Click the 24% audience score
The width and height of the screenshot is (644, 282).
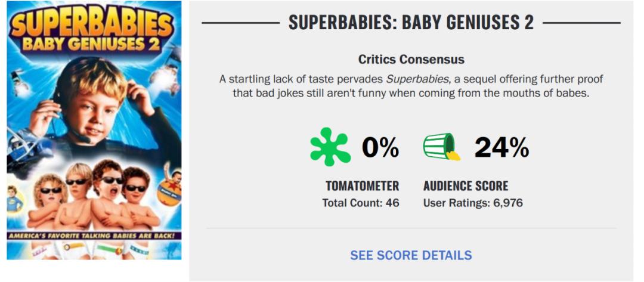501,147
